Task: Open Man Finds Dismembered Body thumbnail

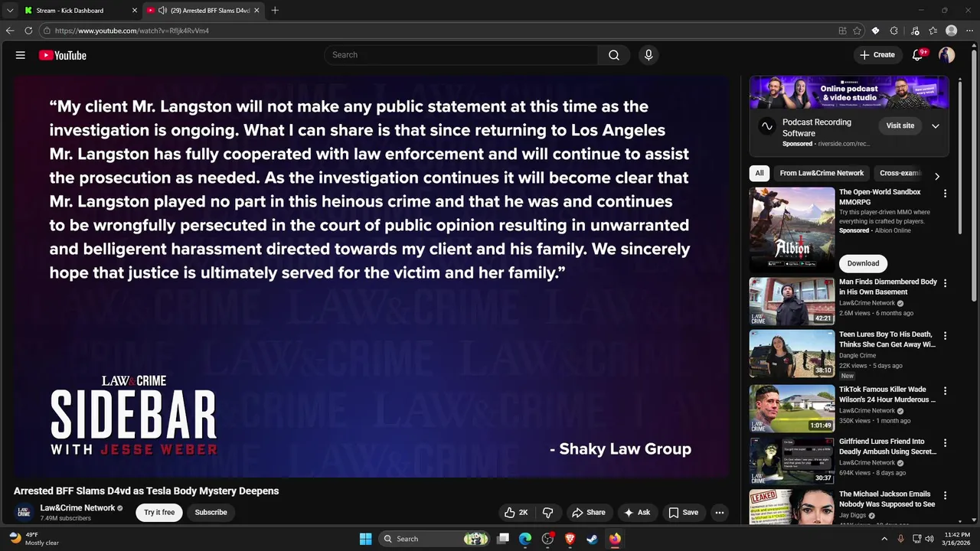Action: [x=792, y=302]
